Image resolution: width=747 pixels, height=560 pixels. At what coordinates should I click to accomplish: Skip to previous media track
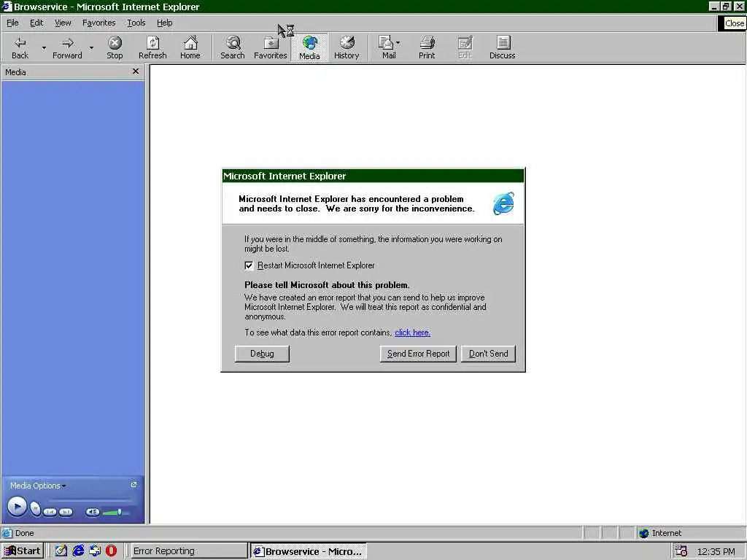[50, 512]
